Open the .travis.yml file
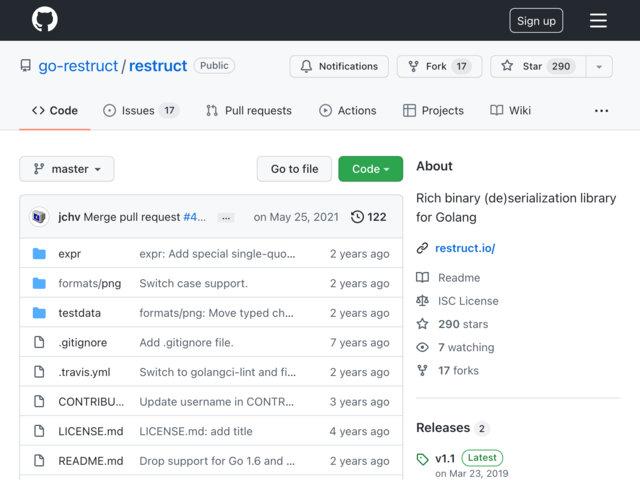The image size is (640, 480). (x=84, y=372)
